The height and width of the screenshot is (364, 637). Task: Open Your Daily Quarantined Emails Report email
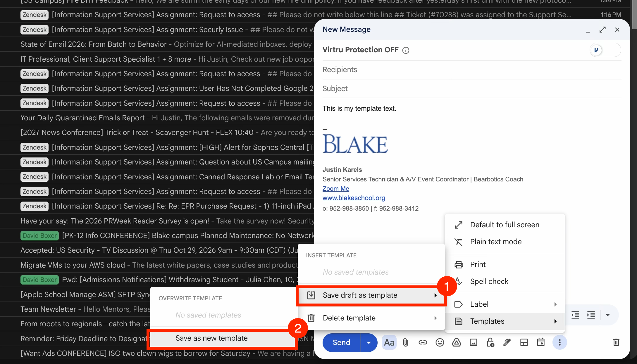[x=157, y=118]
